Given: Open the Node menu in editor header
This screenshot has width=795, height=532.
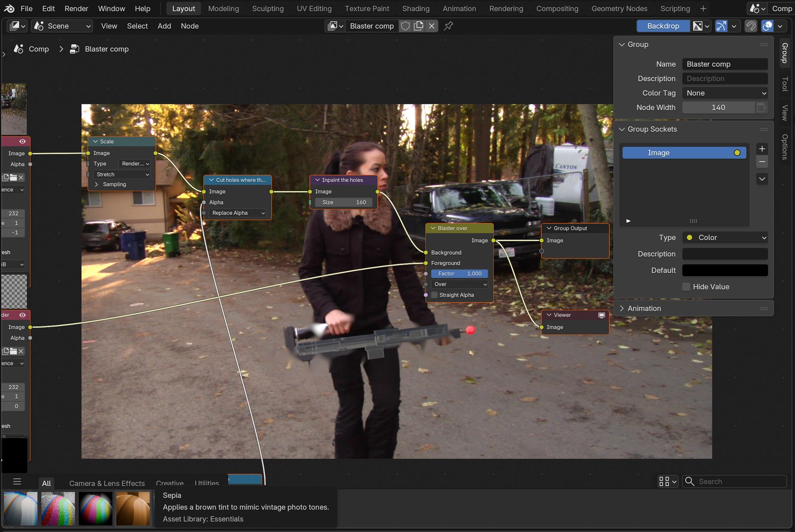Looking at the screenshot, I should 190,26.
